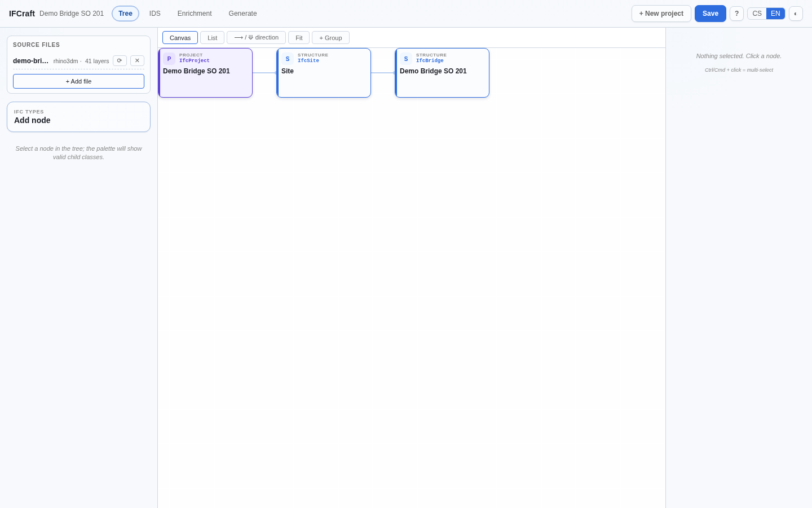Screen dimensions: 812x508
Task: Click the IfcBridge class label
Action: [430, 61]
